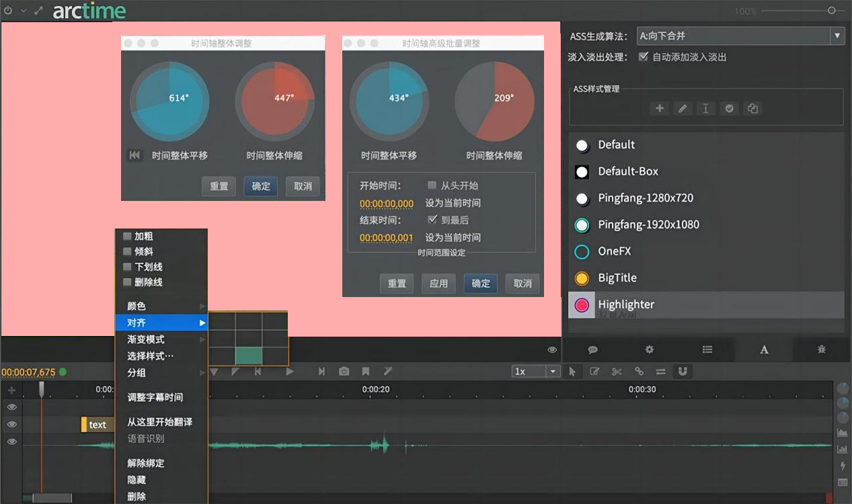Expand the 分组 group submenu
The width and height of the screenshot is (852, 504).
coord(161,372)
